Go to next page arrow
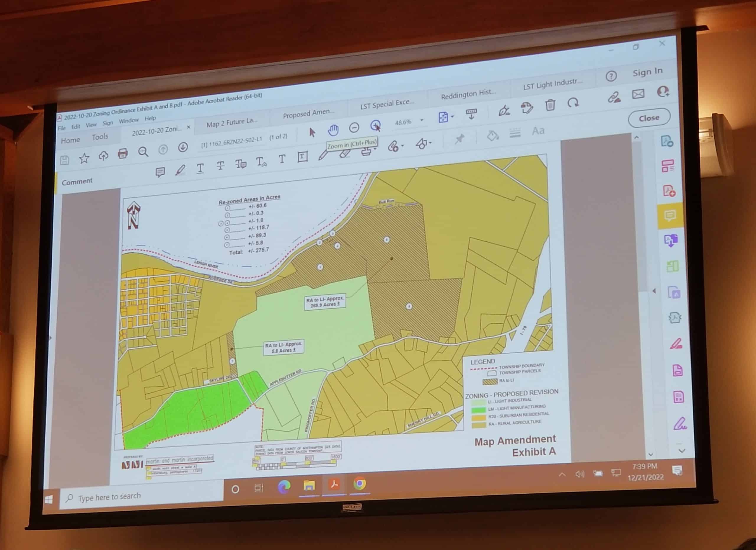This screenshot has height=550, width=756. point(183,147)
